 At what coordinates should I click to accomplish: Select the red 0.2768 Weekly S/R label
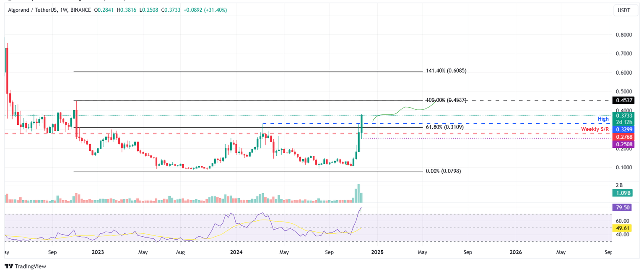point(624,137)
